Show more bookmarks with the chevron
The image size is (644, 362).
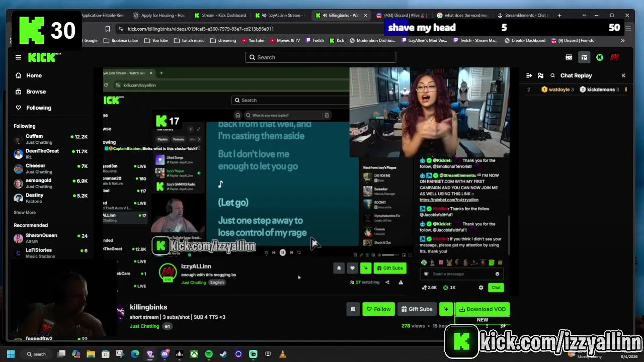622,41
